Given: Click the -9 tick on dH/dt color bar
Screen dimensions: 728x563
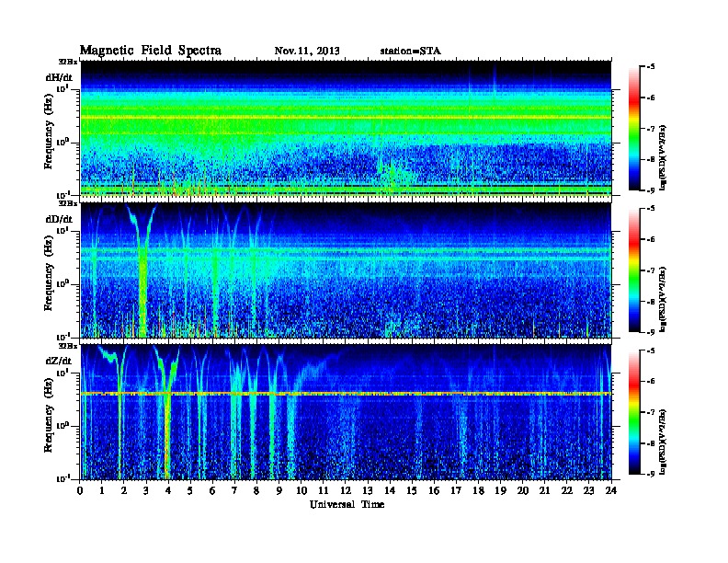Looking at the screenshot, I should (x=651, y=190).
